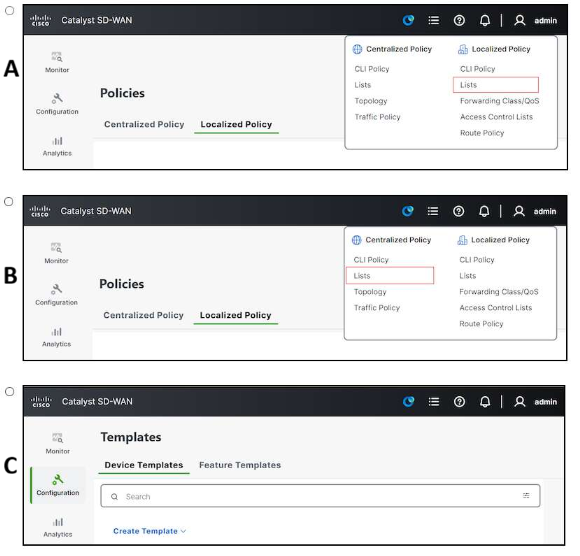Open Analytics in panel B sidebar
580x556 pixels.
[56, 337]
